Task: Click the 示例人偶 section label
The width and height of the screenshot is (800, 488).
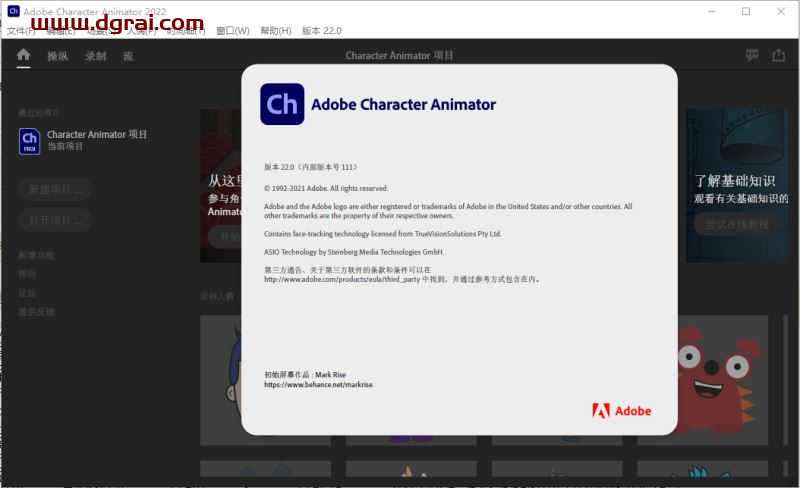Action: click(x=217, y=296)
